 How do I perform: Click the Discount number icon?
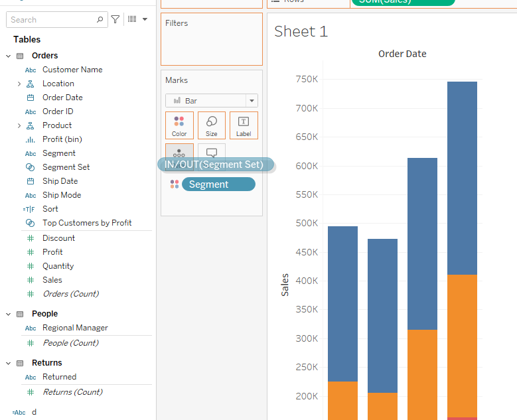pos(31,238)
